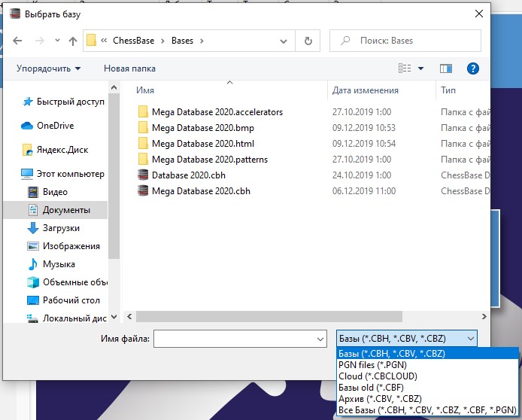Open the Упорядочить menu
522x420 pixels.
coord(49,68)
